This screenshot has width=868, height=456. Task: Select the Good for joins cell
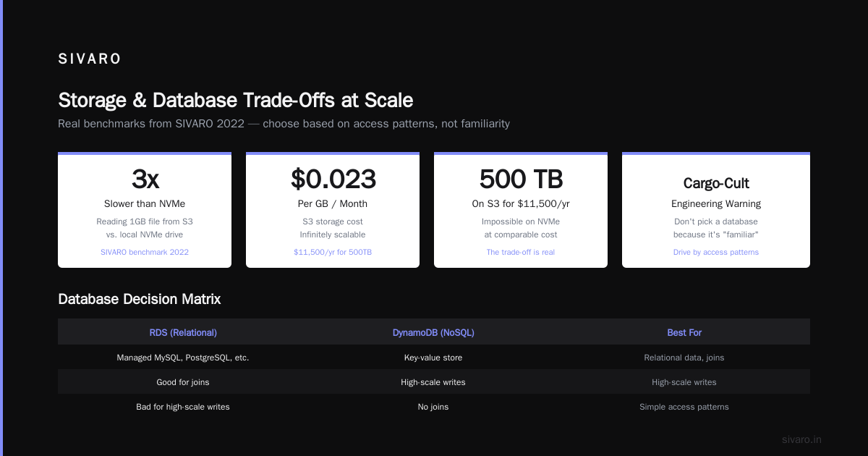(183, 382)
